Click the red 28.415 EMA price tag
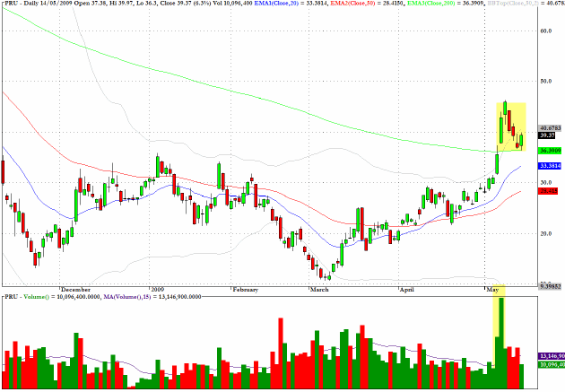Viewport: 565px width, 392px height. tap(548, 190)
